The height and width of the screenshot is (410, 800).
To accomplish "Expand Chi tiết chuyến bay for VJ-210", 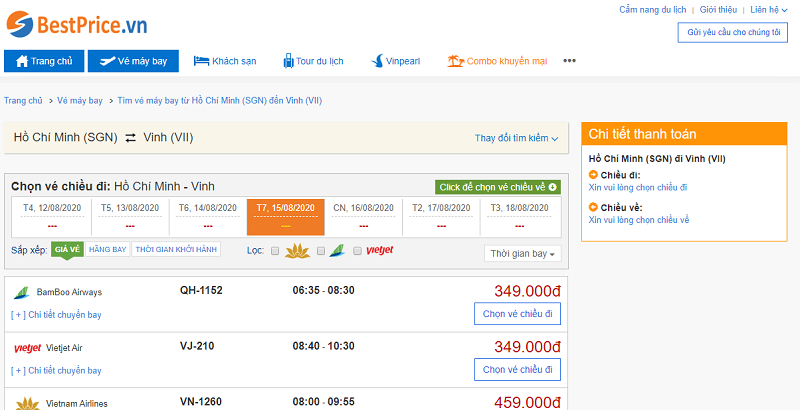I will pos(56,371).
